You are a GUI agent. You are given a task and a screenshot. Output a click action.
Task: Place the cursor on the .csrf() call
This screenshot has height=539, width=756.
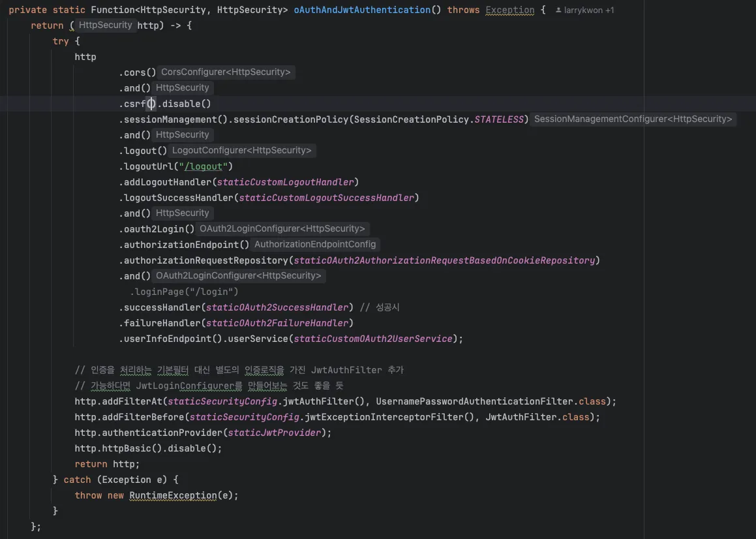click(x=138, y=104)
